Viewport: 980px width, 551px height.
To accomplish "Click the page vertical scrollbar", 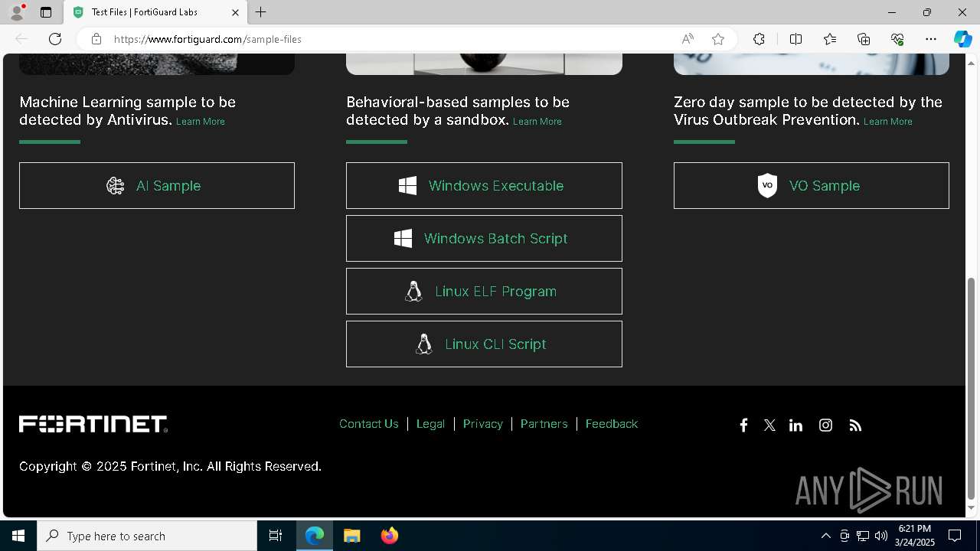I will pos(972,388).
